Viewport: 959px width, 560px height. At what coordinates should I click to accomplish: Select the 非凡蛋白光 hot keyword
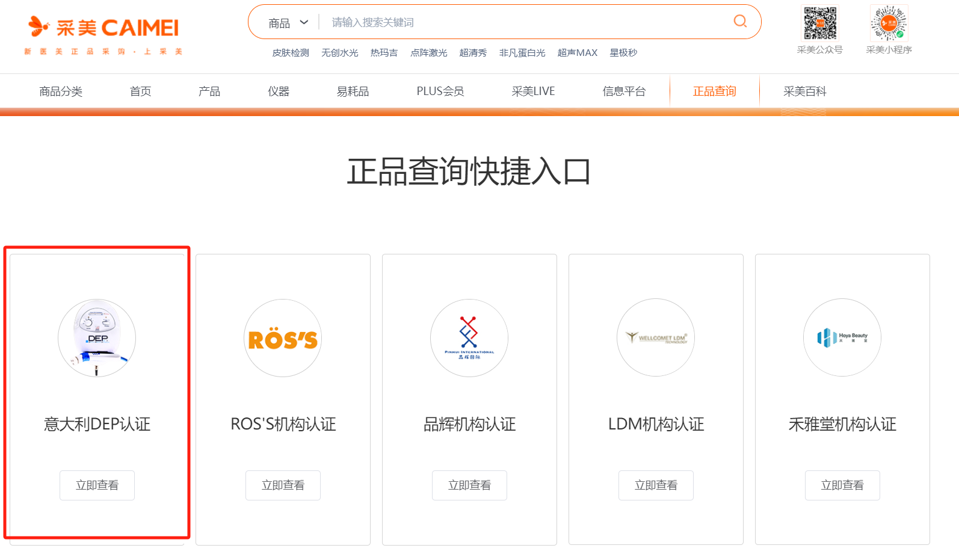(522, 53)
